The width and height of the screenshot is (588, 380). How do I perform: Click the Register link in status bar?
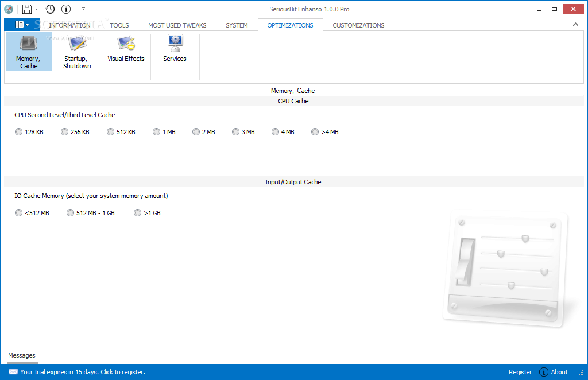coord(520,372)
